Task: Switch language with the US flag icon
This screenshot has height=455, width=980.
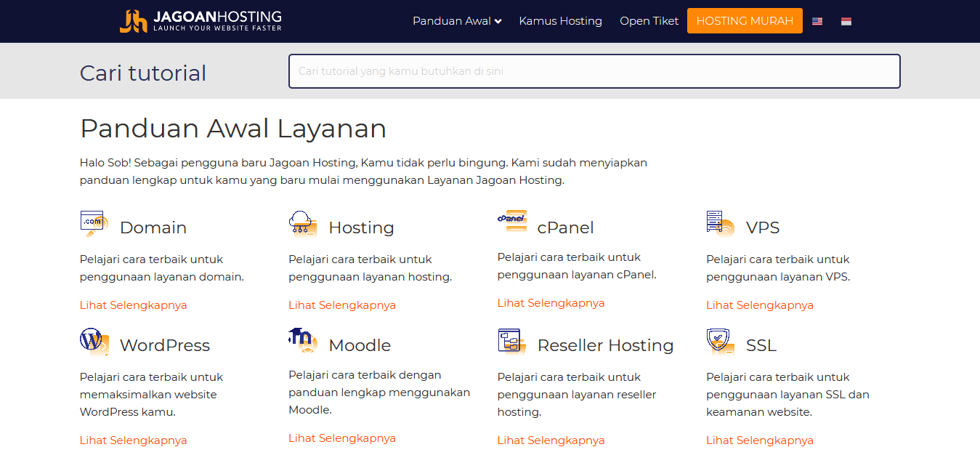Action: click(x=817, y=21)
